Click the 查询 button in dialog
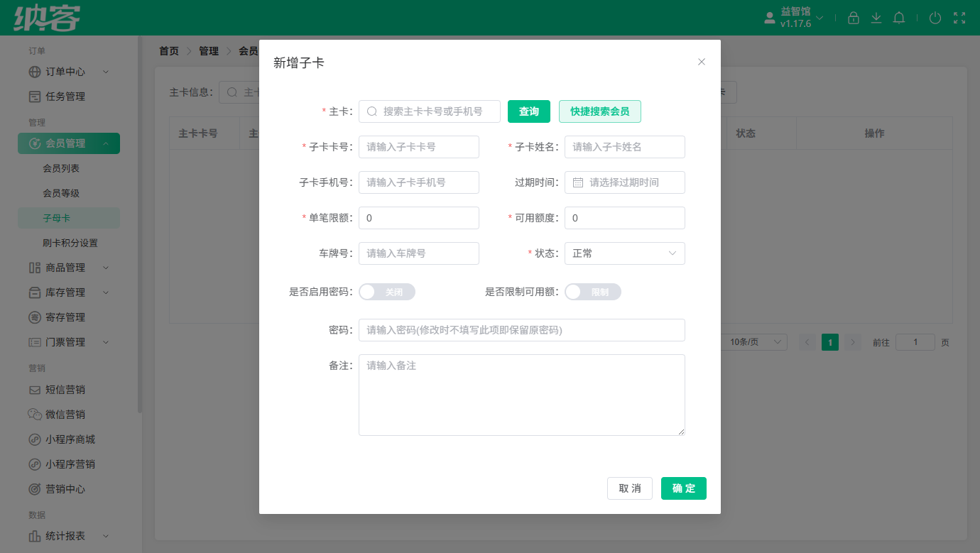 click(529, 111)
